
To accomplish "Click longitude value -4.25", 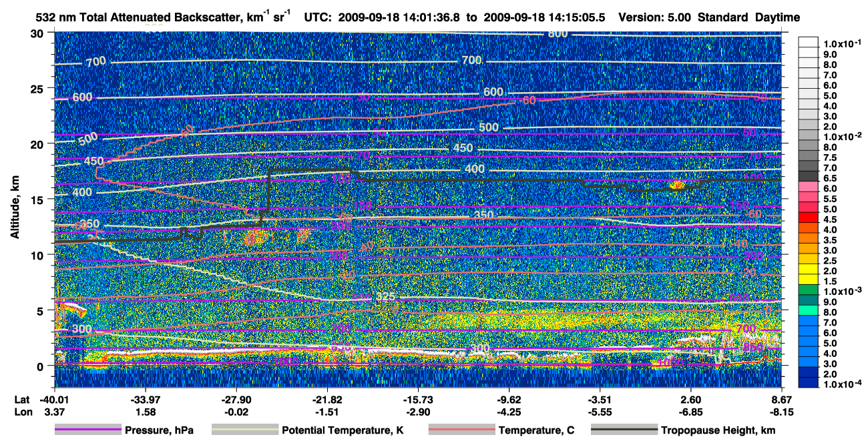I will pos(509,412).
